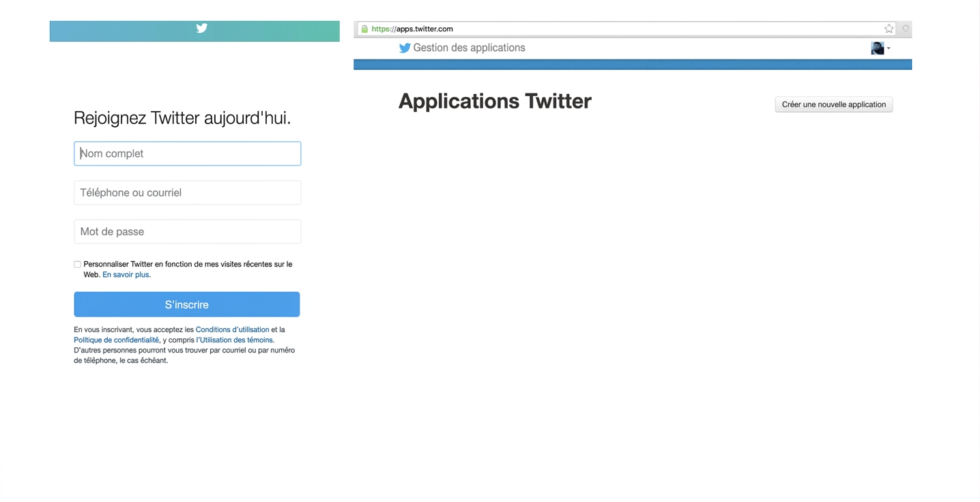Click the Gestion des applications title link
This screenshot has width=980, height=502.
[x=470, y=48]
